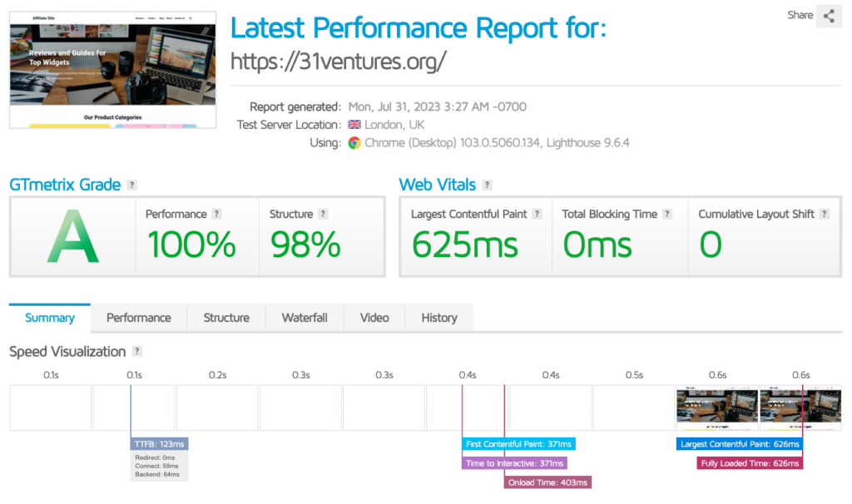The width and height of the screenshot is (852, 504).
Task: Click help icon for Cumulative Layout Shift
Action: (x=824, y=215)
